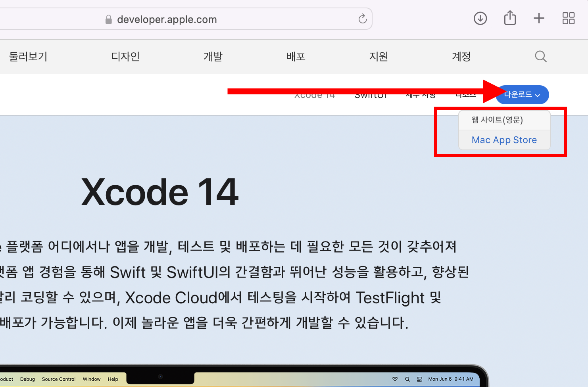Viewport: 588px width, 387px height.
Task: Click the lock icon beside developer.apple.com
Action: [108, 19]
